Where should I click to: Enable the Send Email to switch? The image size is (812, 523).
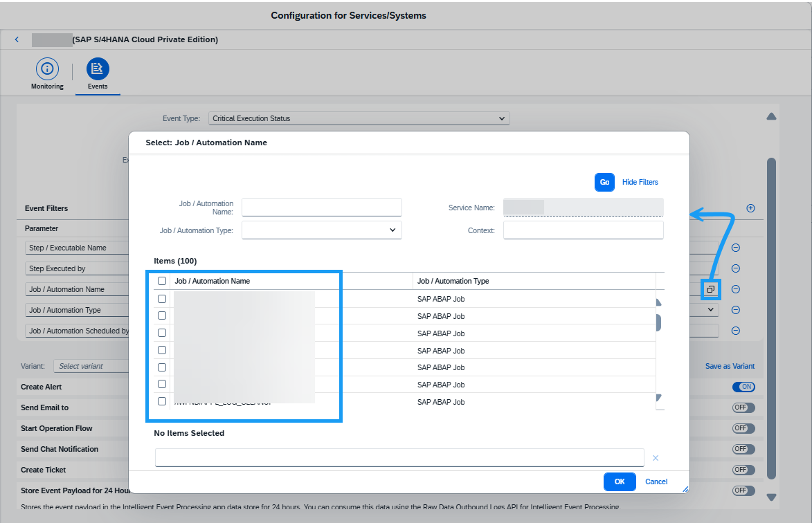point(743,407)
